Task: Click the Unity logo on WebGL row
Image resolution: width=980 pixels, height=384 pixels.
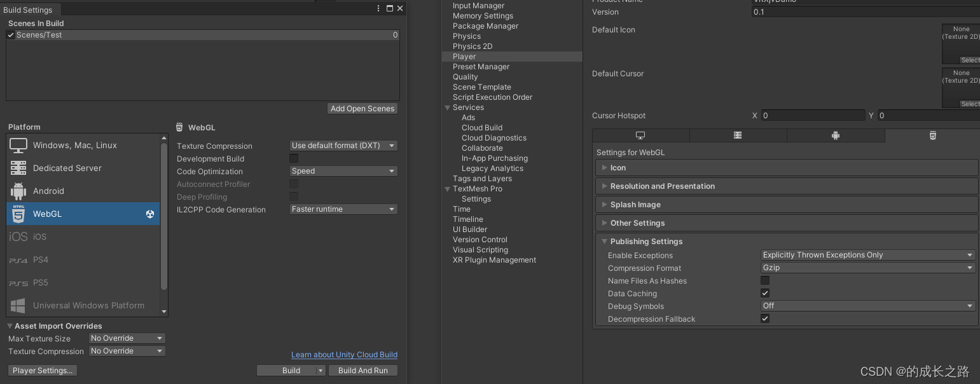Action: [x=150, y=214]
